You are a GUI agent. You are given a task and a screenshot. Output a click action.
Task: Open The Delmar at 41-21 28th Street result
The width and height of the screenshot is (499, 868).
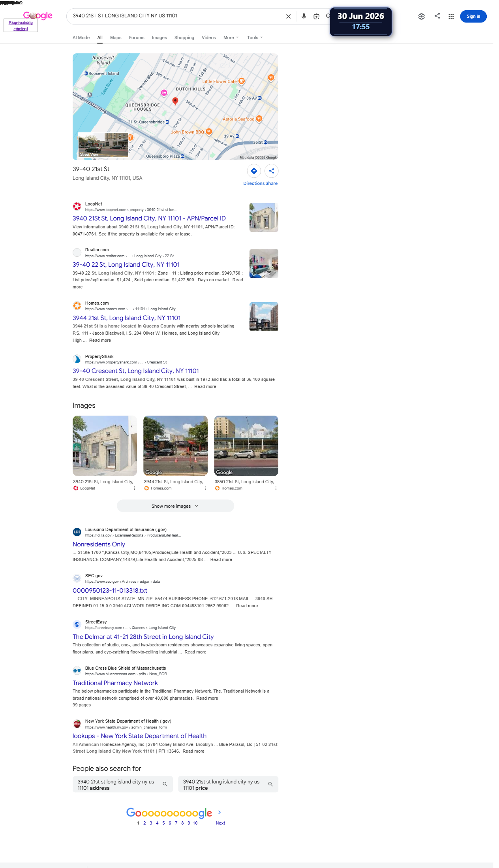(x=143, y=637)
